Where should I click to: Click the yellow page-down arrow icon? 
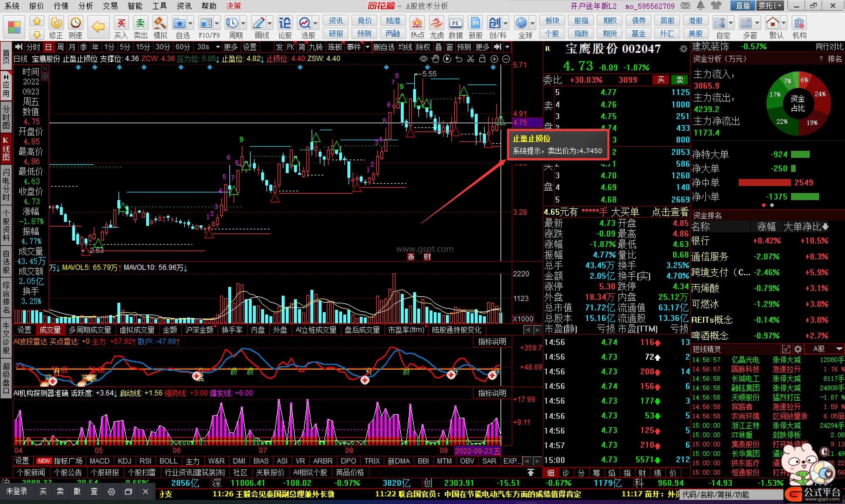[x=37, y=34]
